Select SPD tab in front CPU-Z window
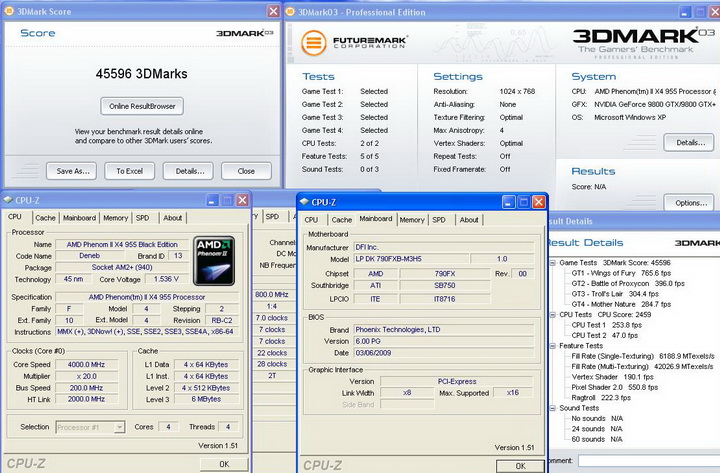 tap(439, 220)
